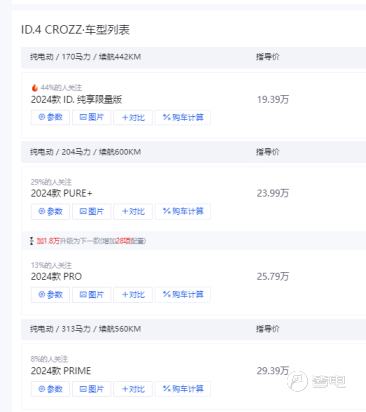Open 购车计算 for 2024款 PURE+
This screenshot has height=412, width=366.
pos(183,211)
